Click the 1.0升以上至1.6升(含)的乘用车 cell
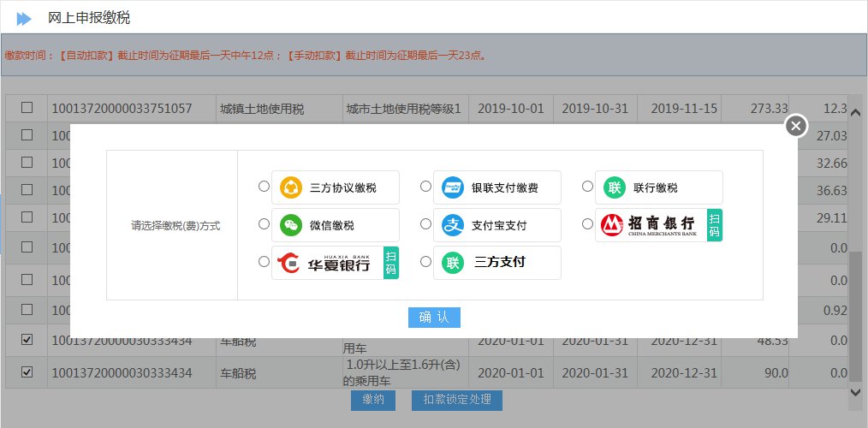Viewport: 868px width, 428px height. coord(406,372)
